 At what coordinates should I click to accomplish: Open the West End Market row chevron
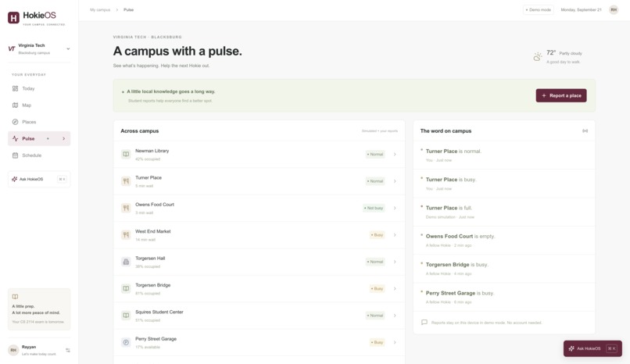coord(395,235)
